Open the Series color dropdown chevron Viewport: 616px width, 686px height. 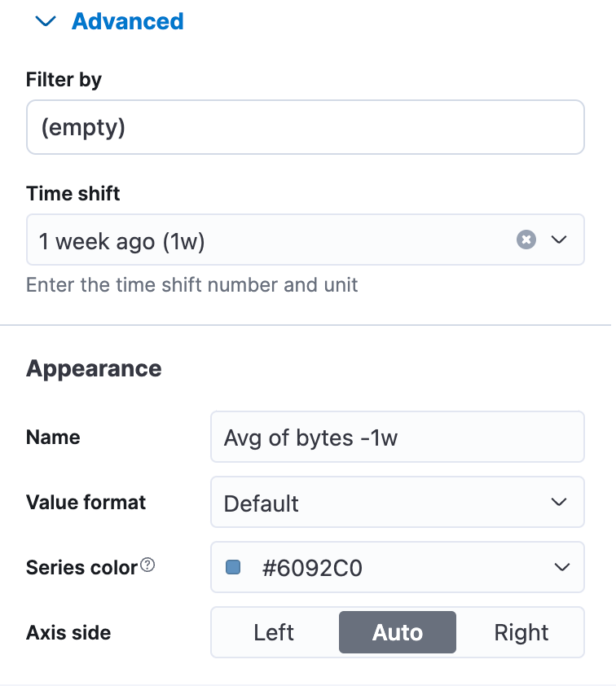561,567
